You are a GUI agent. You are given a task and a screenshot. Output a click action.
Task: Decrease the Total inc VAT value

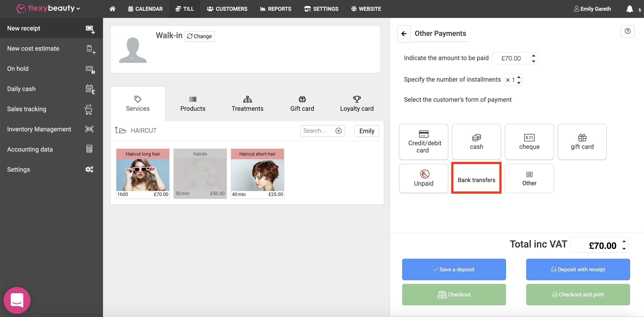click(624, 249)
